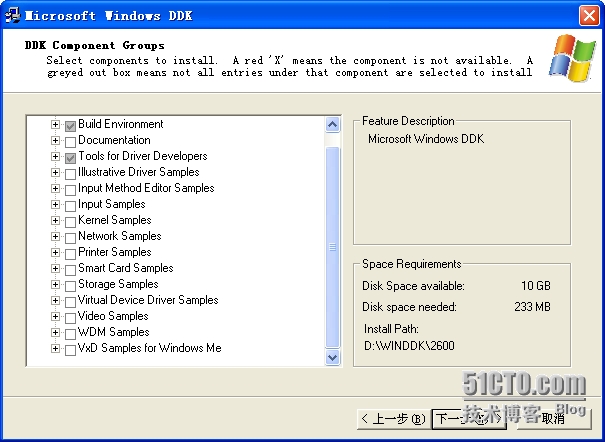The height and width of the screenshot is (442, 605).
Task: Select Input Method Editor Samples label
Action: [146, 188]
